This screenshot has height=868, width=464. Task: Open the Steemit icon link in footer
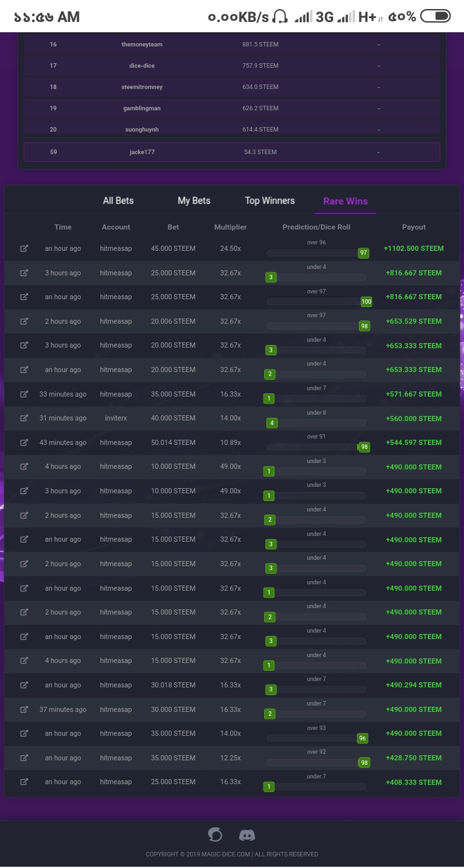click(x=215, y=834)
